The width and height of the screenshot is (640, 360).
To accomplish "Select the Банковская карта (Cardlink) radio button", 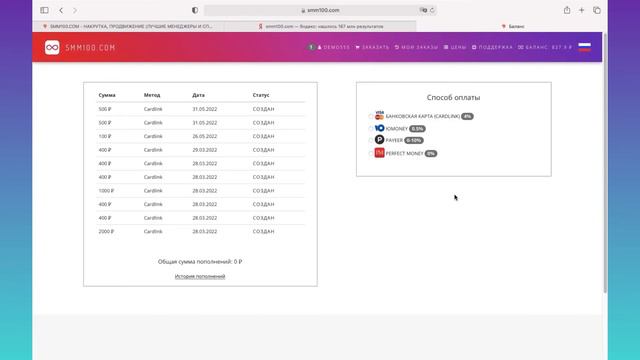I will [x=371, y=117].
